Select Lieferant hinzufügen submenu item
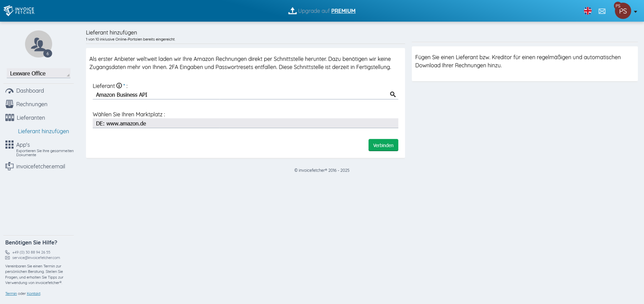This screenshot has height=304, width=644. click(x=43, y=131)
